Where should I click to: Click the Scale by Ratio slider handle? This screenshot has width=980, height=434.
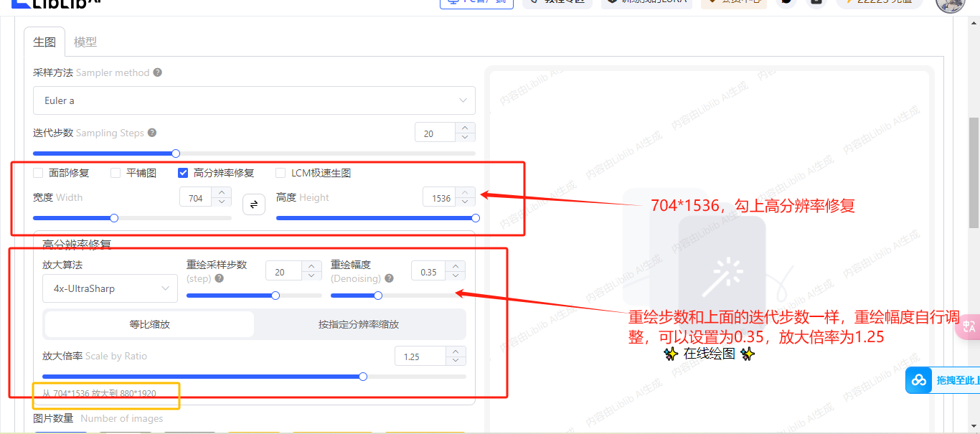363,377
